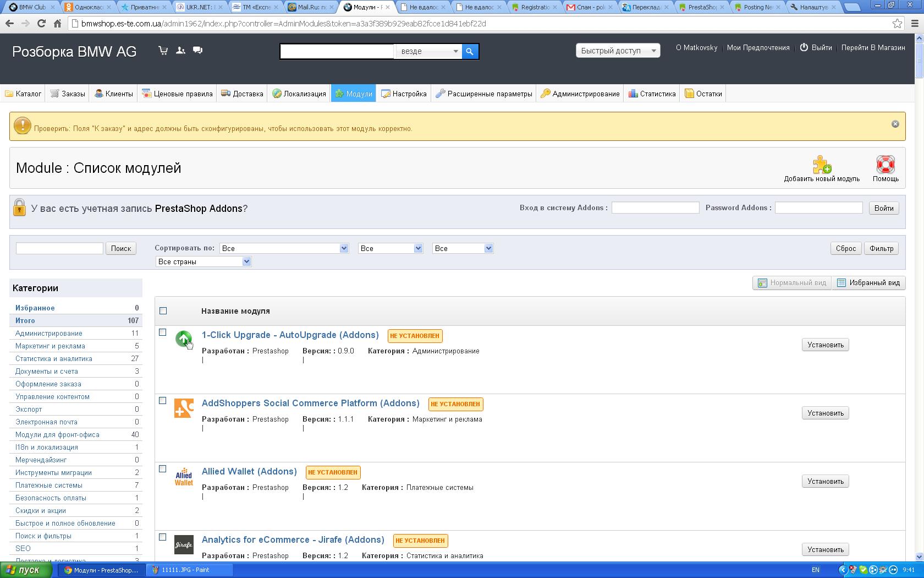Switch to Paint 11111.JPG in taskbar
The width and height of the screenshot is (924, 578).
(190, 570)
